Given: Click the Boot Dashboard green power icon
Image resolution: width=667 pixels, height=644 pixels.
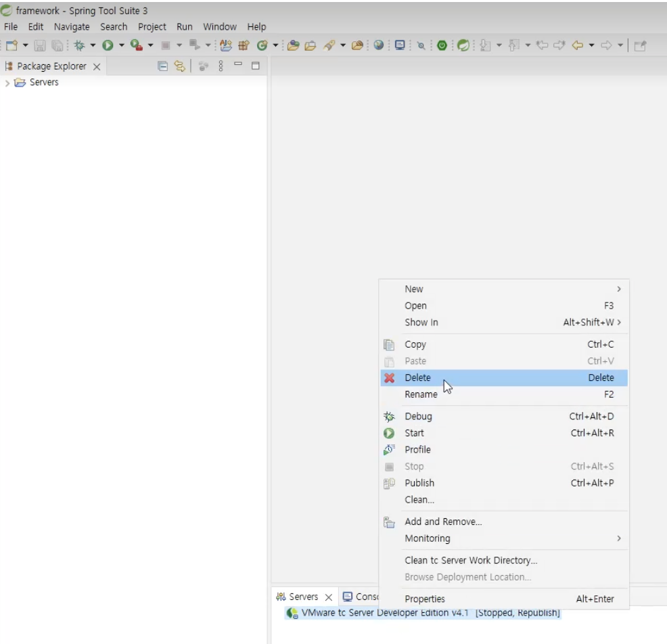Looking at the screenshot, I should [x=442, y=45].
